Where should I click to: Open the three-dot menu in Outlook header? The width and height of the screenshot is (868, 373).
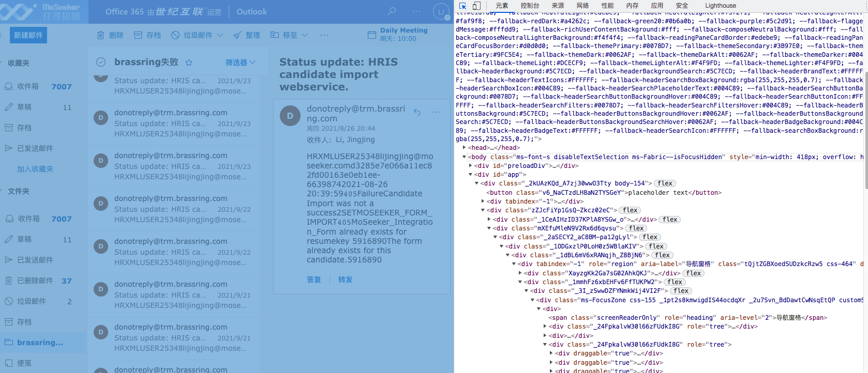pos(416,11)
